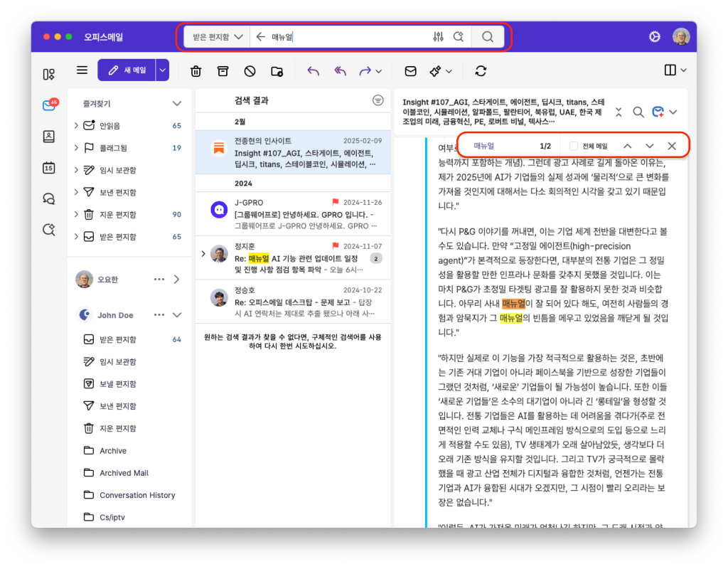Click the 새 메일 compose button
Viewport: 728px width, 569px height.
point(127,70)
